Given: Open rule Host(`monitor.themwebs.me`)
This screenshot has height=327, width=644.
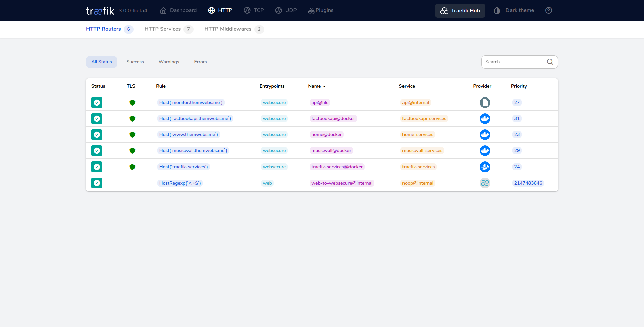Looking at the screenshot, I should point(191,103).
